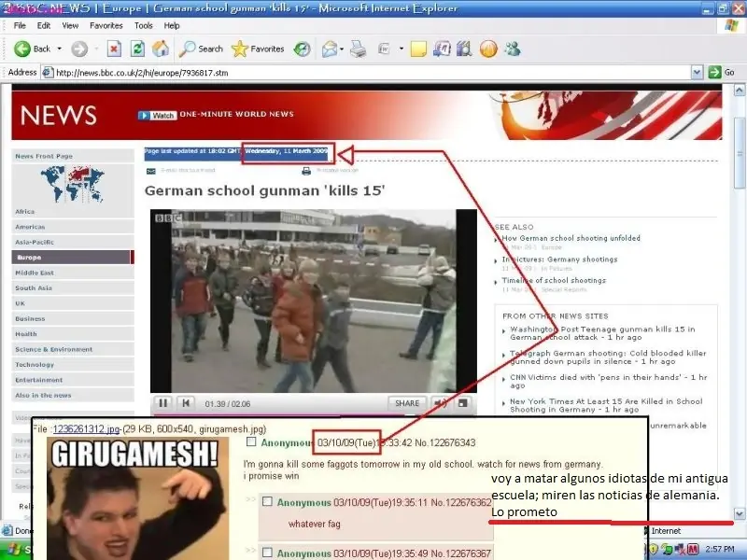Image resolution: width=747 pixels, height=560 pixels.
Task: Open the Favorites menu
Action: click(106, 26)
